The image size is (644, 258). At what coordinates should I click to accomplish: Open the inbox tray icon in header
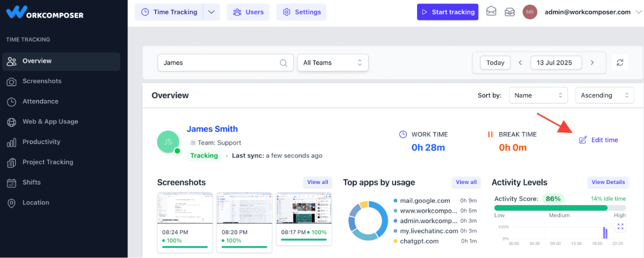509,12
